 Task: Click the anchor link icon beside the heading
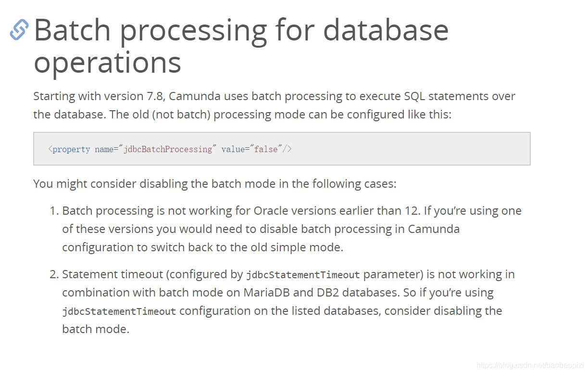tap(19, 30)
